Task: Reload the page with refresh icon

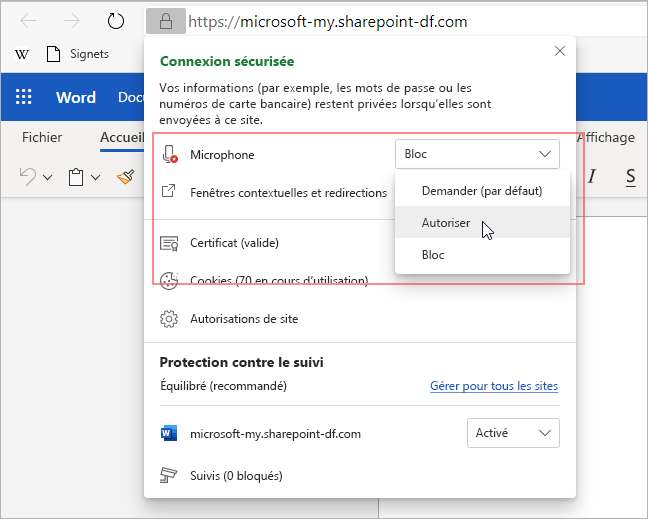Action: coord(116,21)
